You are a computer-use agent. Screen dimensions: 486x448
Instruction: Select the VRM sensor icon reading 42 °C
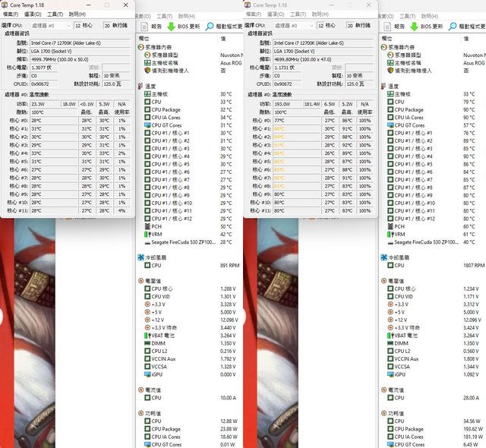[145, 234]
